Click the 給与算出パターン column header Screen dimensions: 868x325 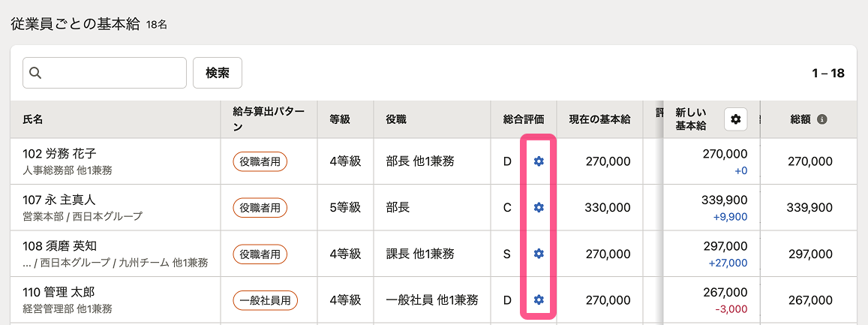[x=269, y=119]
